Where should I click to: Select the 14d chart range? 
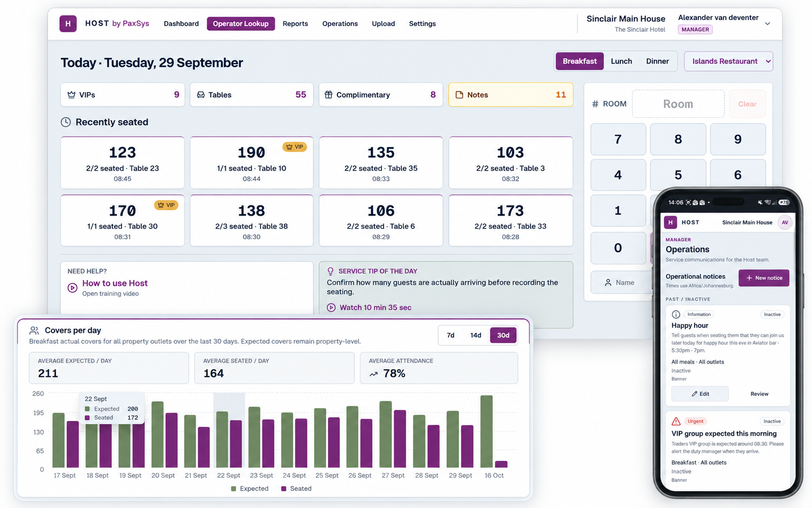476,335
